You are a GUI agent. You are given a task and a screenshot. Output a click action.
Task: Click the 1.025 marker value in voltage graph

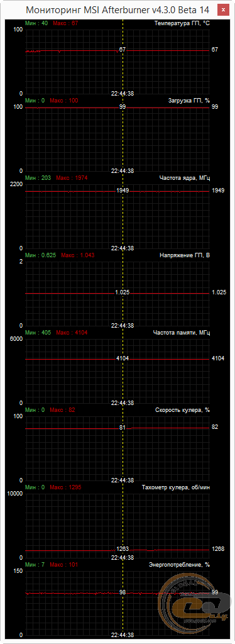coord(123,292)
